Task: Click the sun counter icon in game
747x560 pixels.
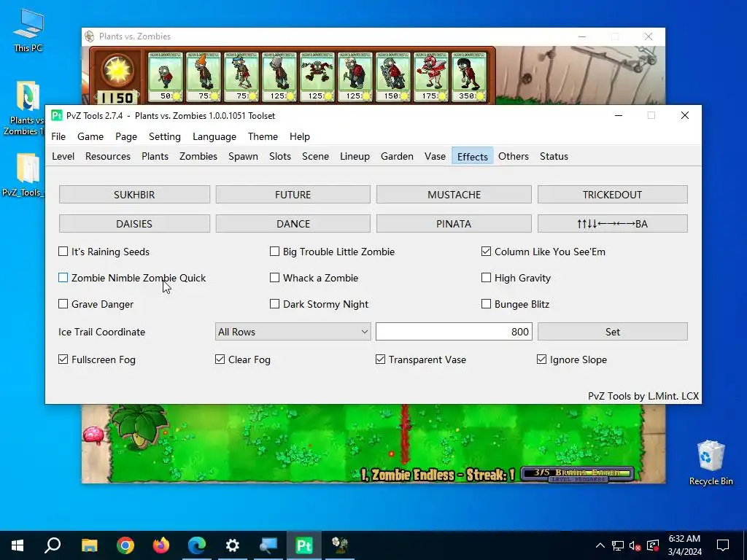Action: pos(117,71)
